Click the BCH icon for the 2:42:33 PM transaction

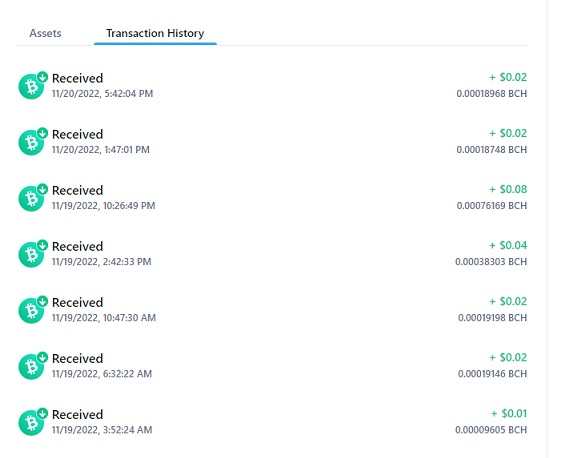(31, 255)
